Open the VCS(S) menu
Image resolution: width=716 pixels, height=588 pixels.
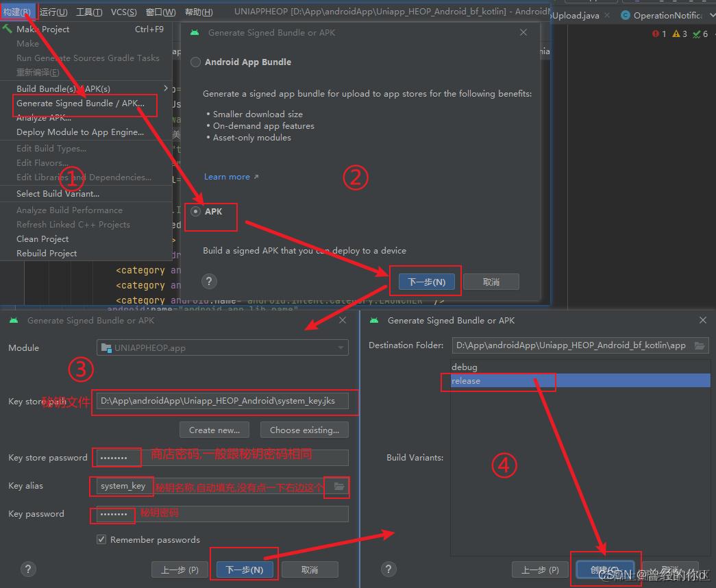coord(124,12)
